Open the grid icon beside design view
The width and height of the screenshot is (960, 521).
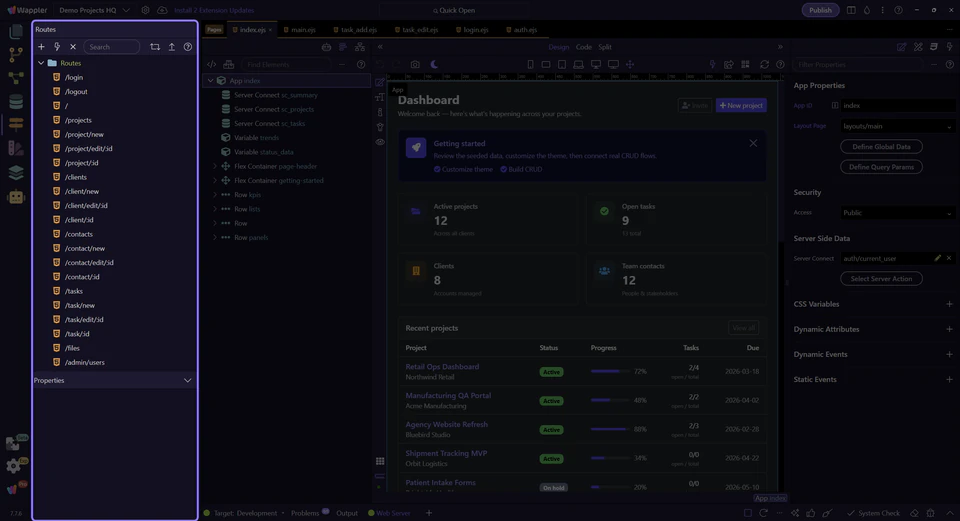380,461
